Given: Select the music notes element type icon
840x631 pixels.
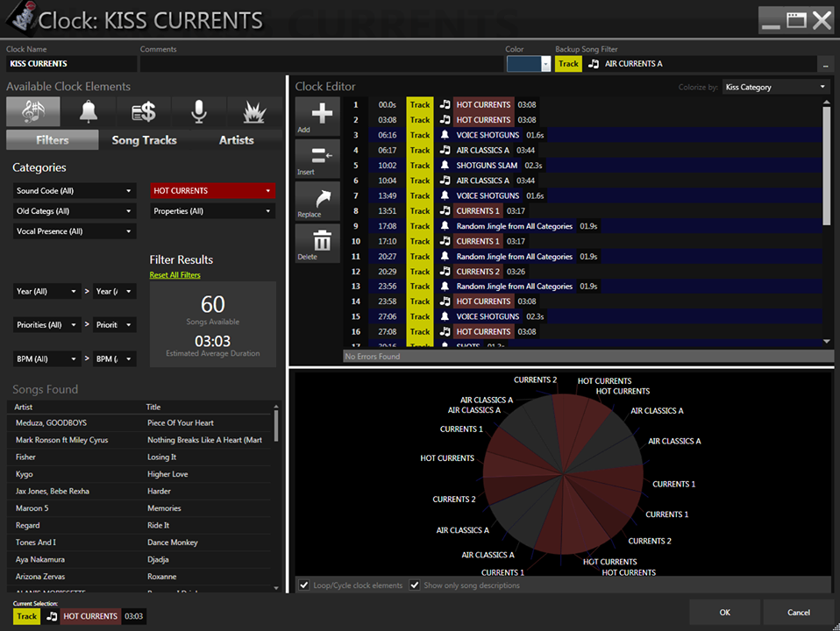Looking at the screenshot, I should coord(33,111).
